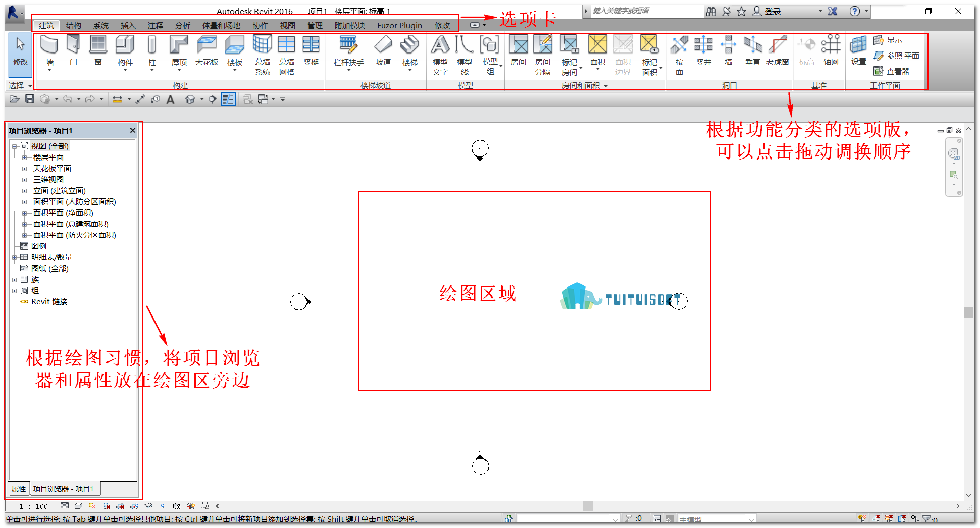Click the keyword search input field
The image size is (980, 528).
tap(647, 11)
